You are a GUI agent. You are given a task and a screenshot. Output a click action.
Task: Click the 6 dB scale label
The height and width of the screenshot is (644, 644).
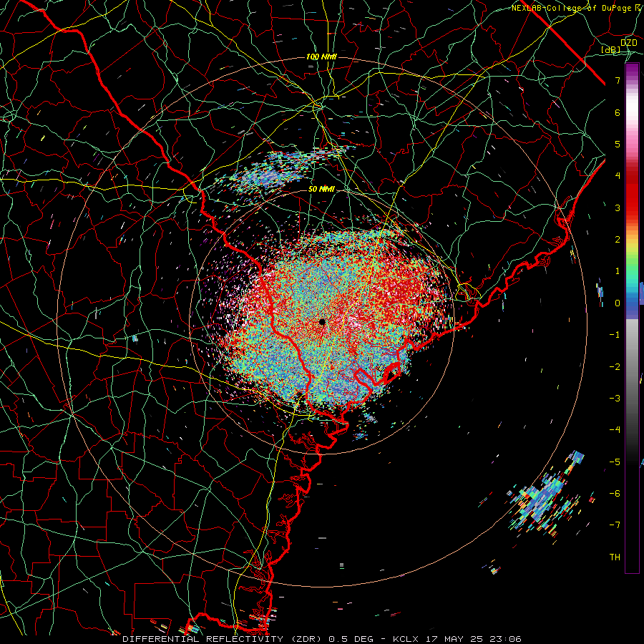coord(618,112)
